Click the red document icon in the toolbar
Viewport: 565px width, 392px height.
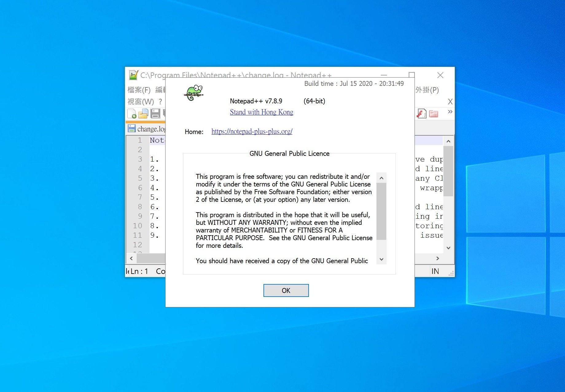[421, 113]
